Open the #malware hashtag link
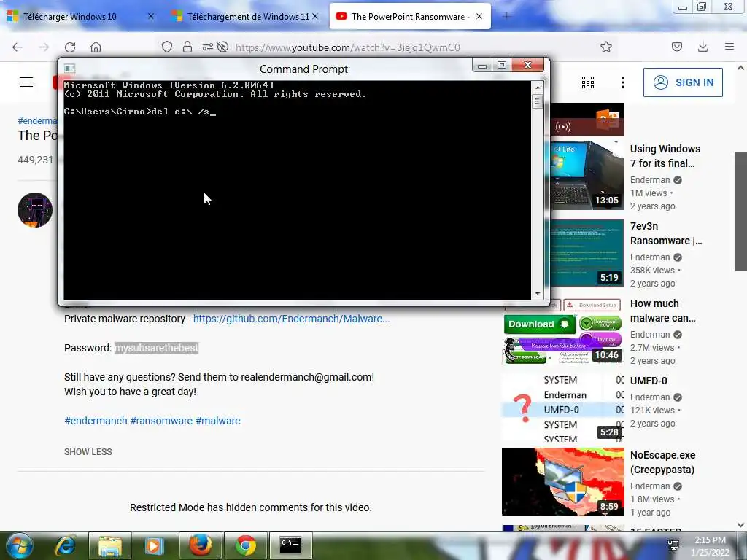The width and height of the screenshot is (747, 560). [217, 421]
